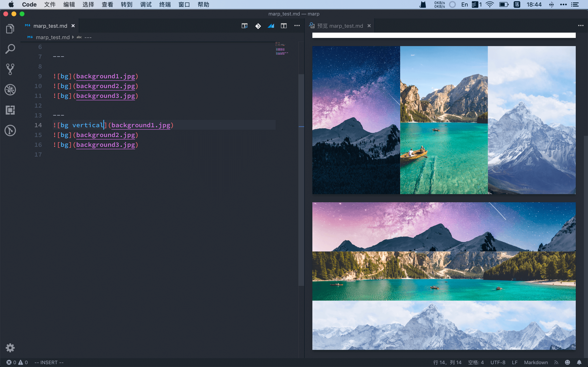
Task: Open the Debug view in activity bar
Action: click(x=10, y=90)
